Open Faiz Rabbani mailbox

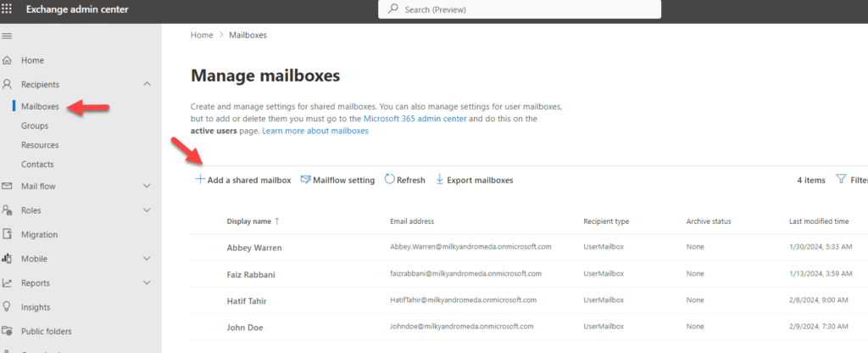coord(251,274)
